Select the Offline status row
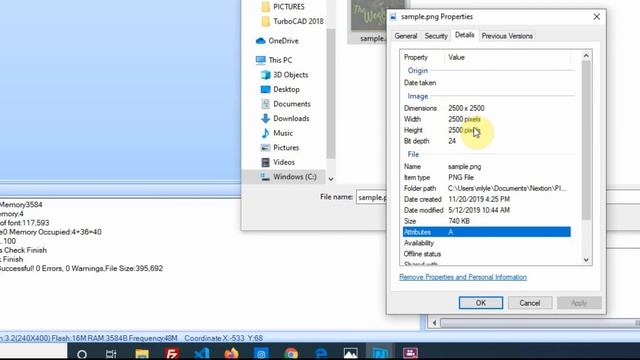Viewport: 640px width, 360px height. point(487,254)
